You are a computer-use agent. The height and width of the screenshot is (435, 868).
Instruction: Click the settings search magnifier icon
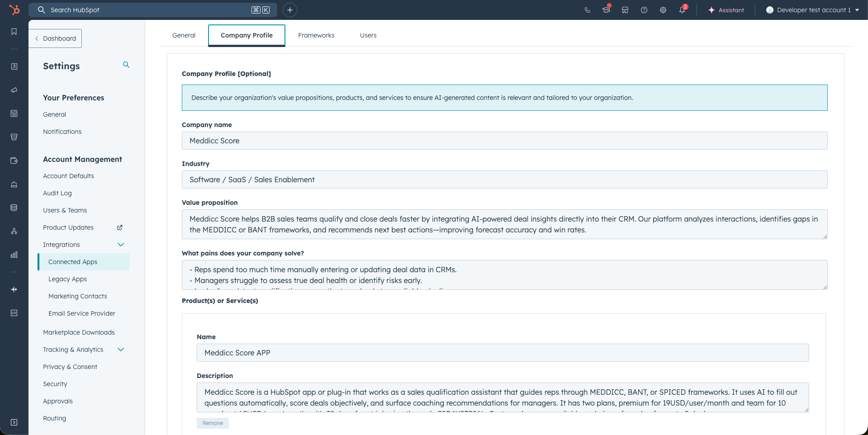pyautogui.click(x=126, y=65)
